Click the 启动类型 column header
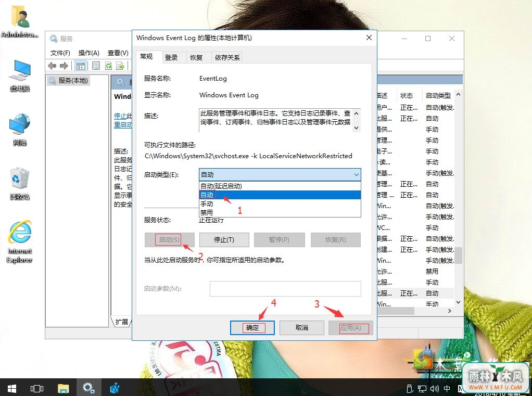This screenshot has width=532, height=396. 438,96
